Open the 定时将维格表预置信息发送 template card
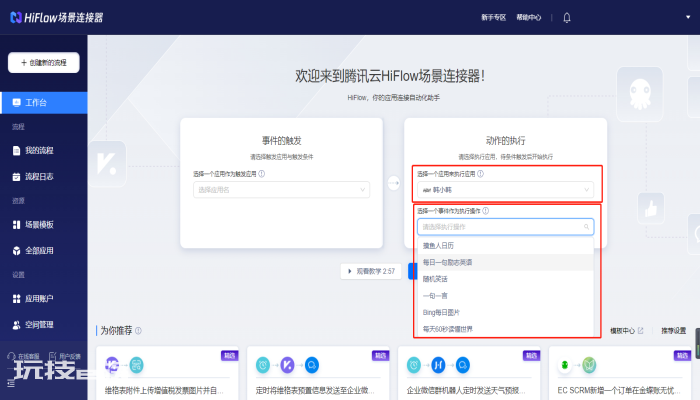The image size is (700, 400). tap(318, 373)
